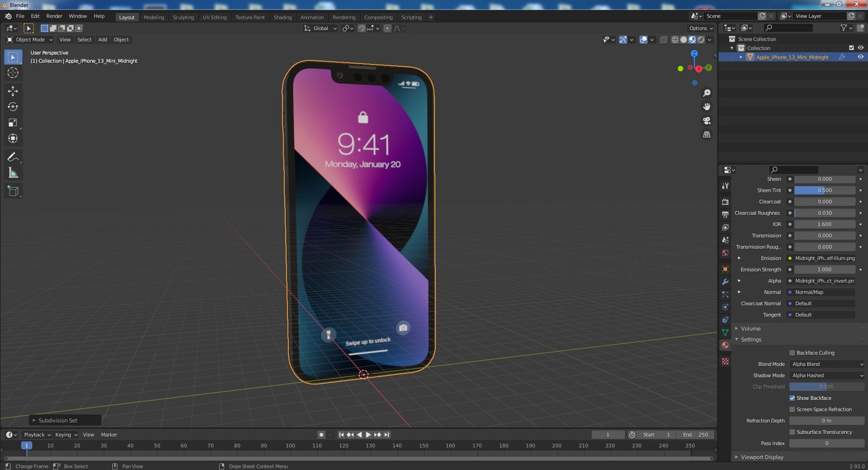The height and width of the screenshot is (470, 868).
Task: Open the Add menu in viewport
Action: (103, 40)
